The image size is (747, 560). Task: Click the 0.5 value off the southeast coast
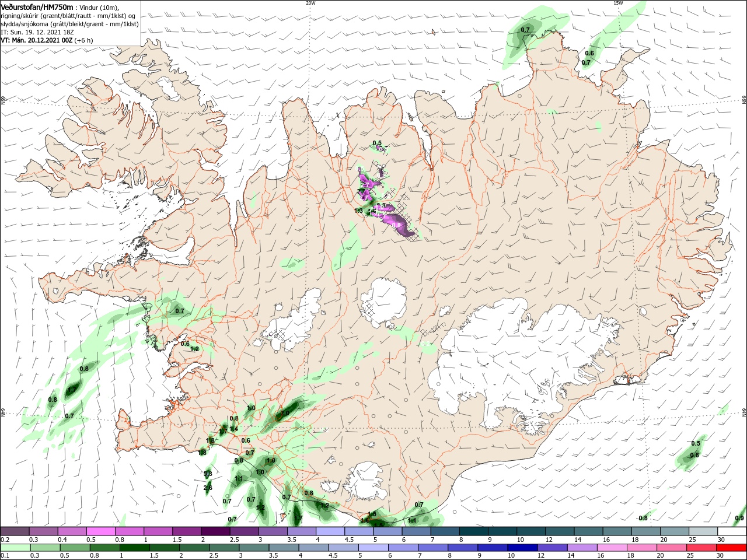695,443
